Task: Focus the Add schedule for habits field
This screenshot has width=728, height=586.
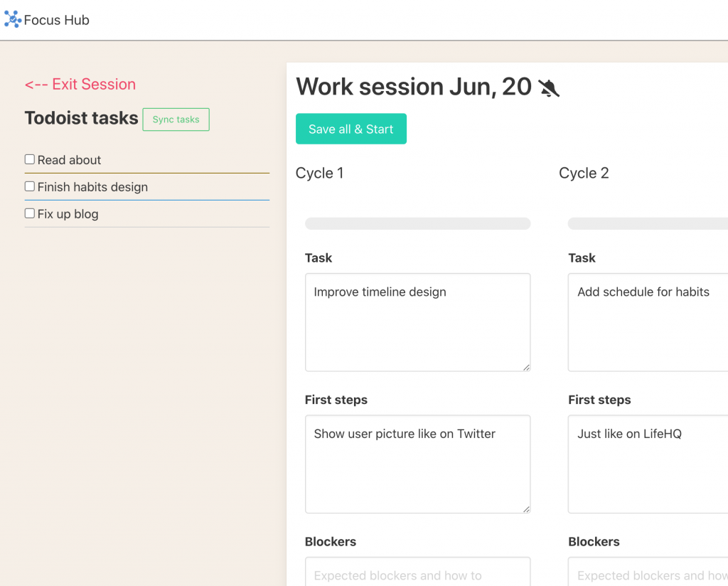Action: [648, 322]
